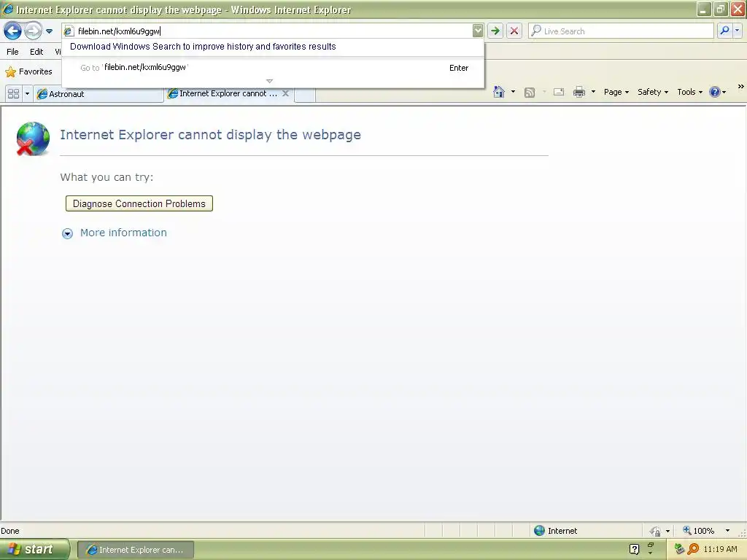Click the Windows Start button
Image resolution: width=747 pixels, height=560 pixels.
[34, 550]
